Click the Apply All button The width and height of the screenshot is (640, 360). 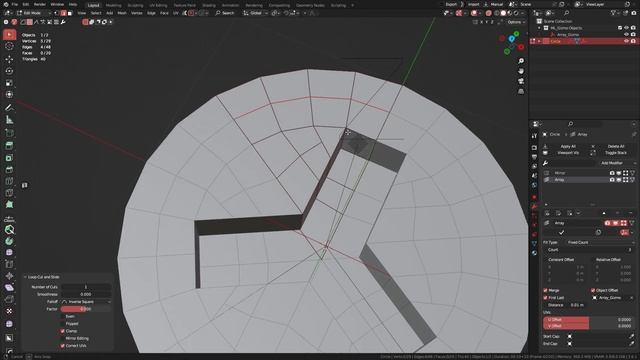[x=568, y=146]
